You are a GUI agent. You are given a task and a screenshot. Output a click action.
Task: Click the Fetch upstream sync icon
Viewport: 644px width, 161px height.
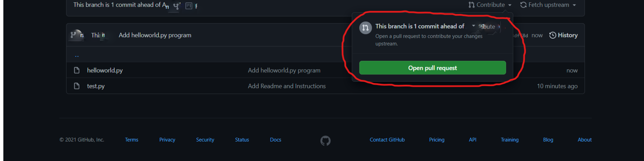(523, 5)
